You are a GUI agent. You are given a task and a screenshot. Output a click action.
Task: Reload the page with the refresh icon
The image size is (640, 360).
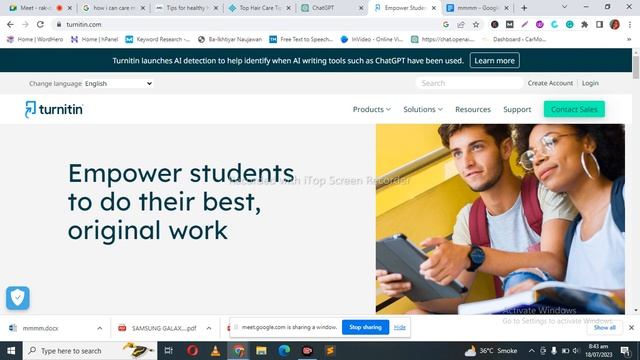point(40,24)
